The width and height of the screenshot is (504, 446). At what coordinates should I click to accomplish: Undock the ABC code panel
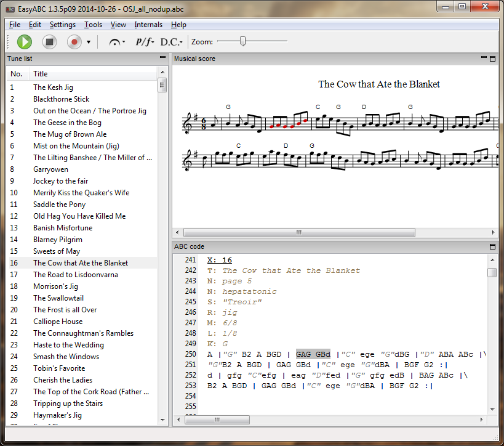point(492,246)
